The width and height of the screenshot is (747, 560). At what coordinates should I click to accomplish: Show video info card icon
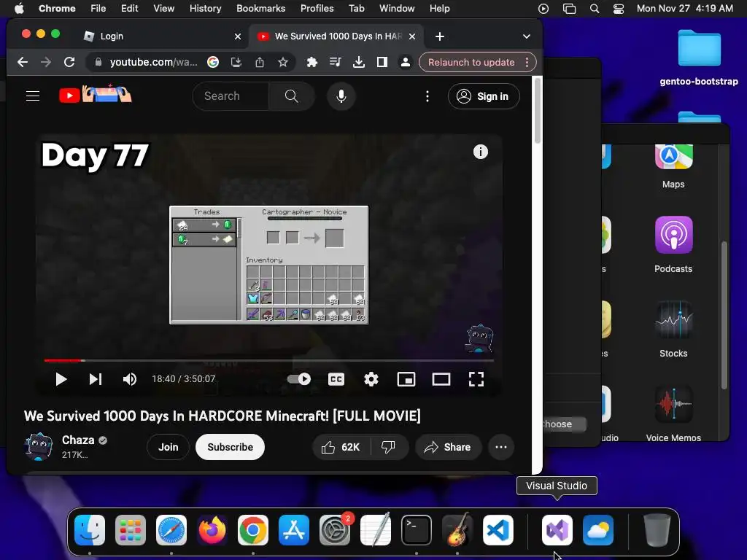click(x=480, y=152)
